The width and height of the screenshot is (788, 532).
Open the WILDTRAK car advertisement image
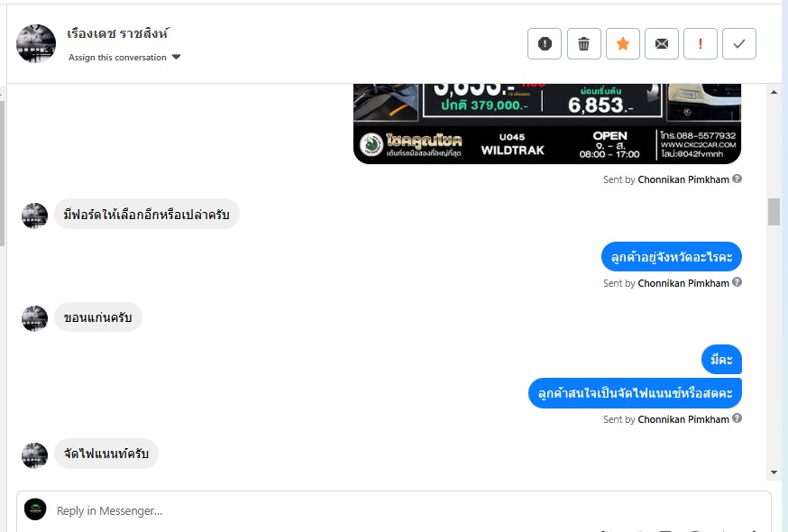547,124
